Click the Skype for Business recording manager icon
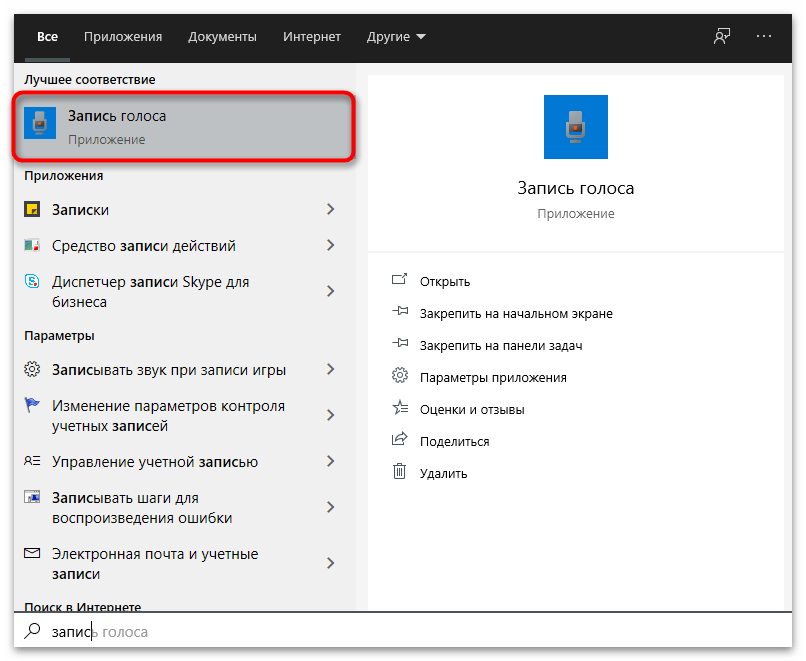Screen dimensions: 806x661 [33, 283]
